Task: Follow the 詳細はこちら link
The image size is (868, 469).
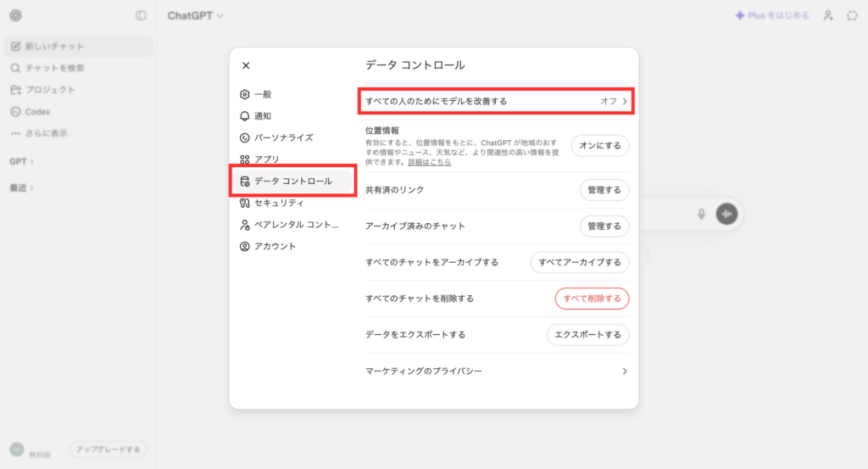Action: 429,162
